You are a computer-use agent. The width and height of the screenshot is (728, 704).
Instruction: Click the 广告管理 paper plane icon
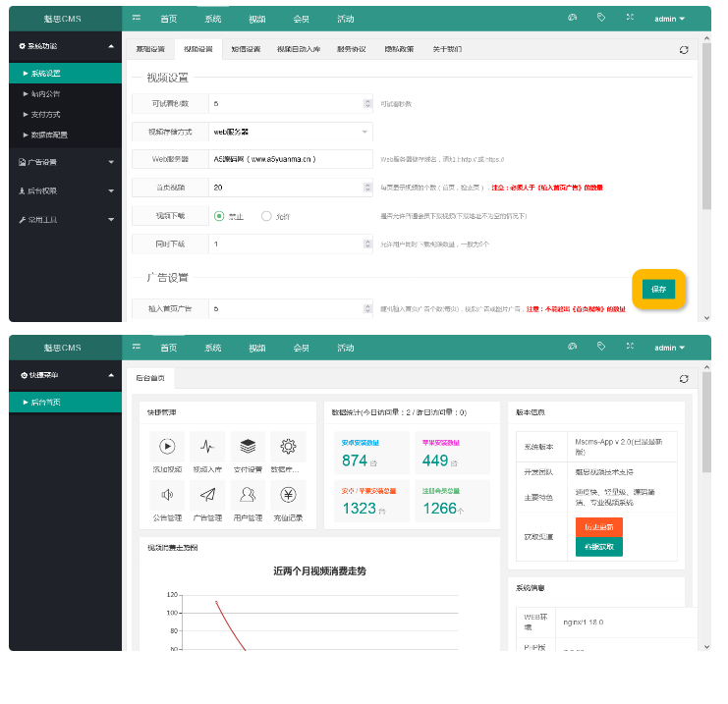(207, 495)
